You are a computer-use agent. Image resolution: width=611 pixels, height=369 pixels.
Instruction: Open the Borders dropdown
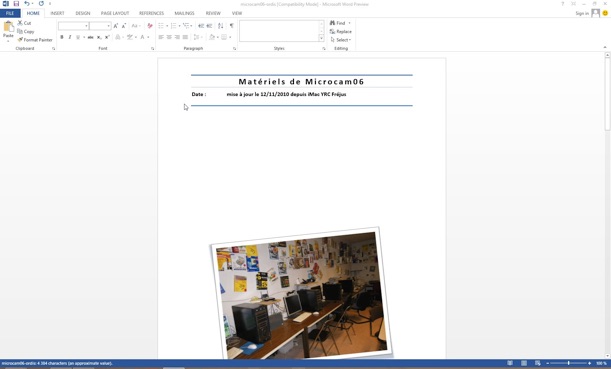point(230,37)
